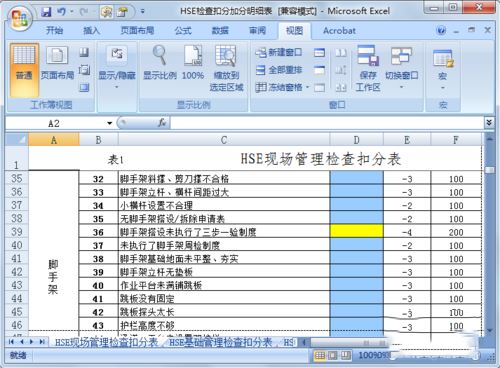Select row 44 header
The width and height of the screenshot is (500, 368).
[17, 298]
